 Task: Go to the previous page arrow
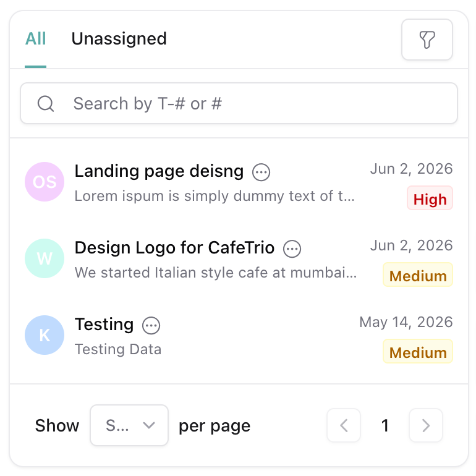point(344,425)
